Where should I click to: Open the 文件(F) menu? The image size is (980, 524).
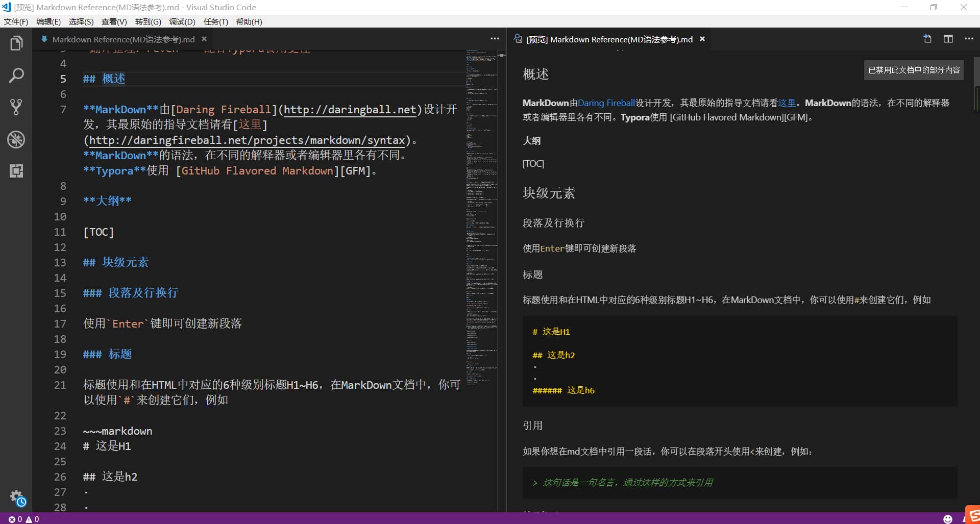click(15, 21)
